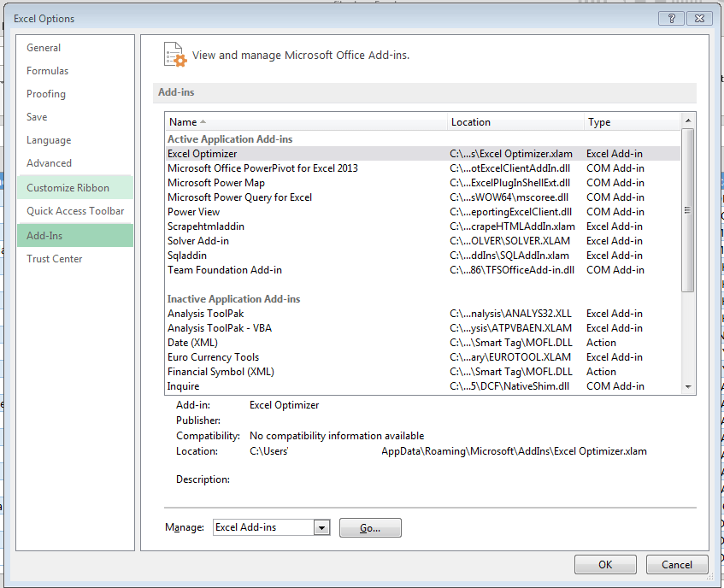
Task: Sort add-ins by Location column header
Action: point(515,122)
